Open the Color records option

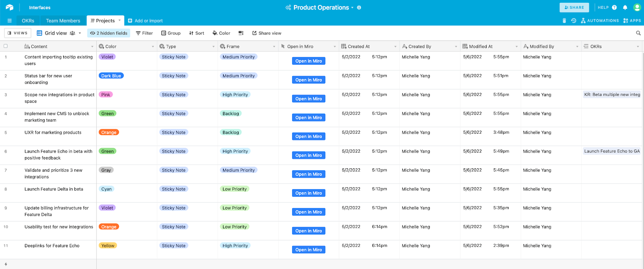221,33
